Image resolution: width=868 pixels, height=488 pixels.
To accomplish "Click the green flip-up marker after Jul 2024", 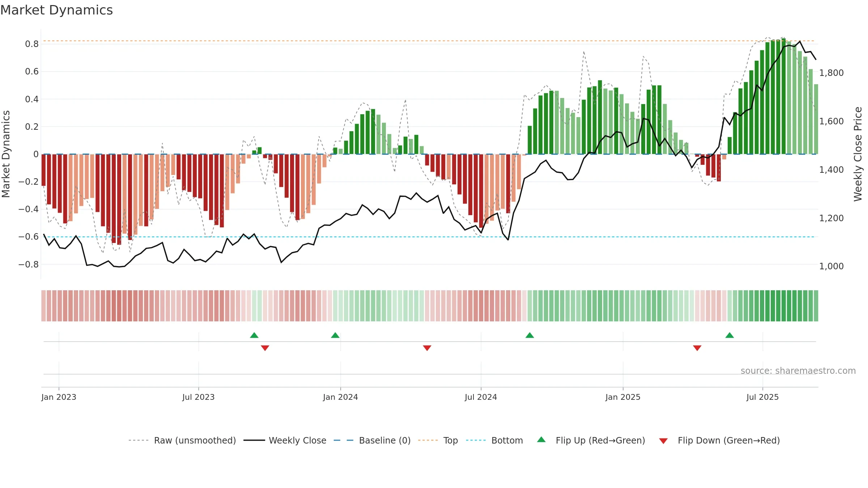I will 530,335.
